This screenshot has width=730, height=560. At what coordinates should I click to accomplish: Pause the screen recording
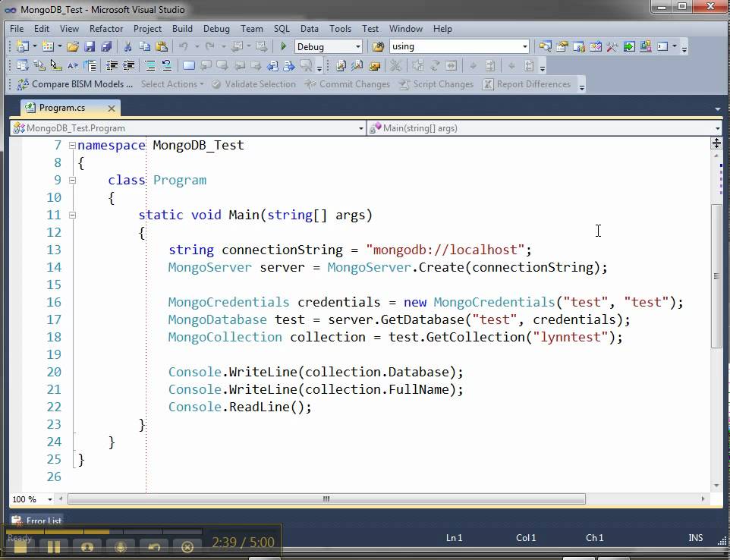pos(54,546)
